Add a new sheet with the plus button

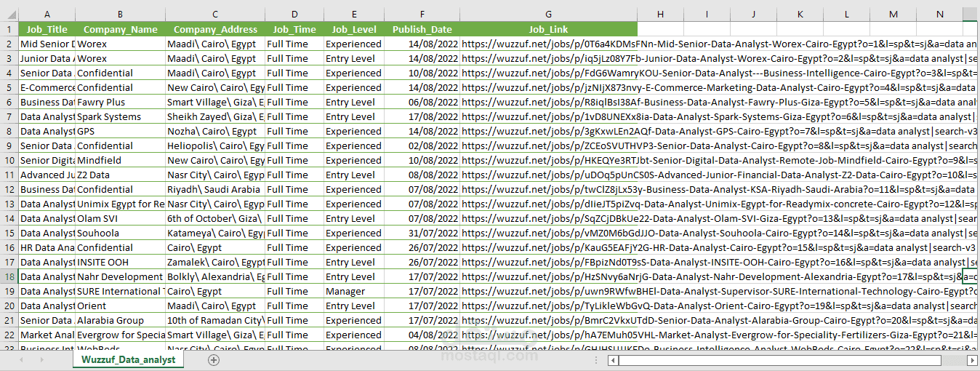(x=214, y=360)
